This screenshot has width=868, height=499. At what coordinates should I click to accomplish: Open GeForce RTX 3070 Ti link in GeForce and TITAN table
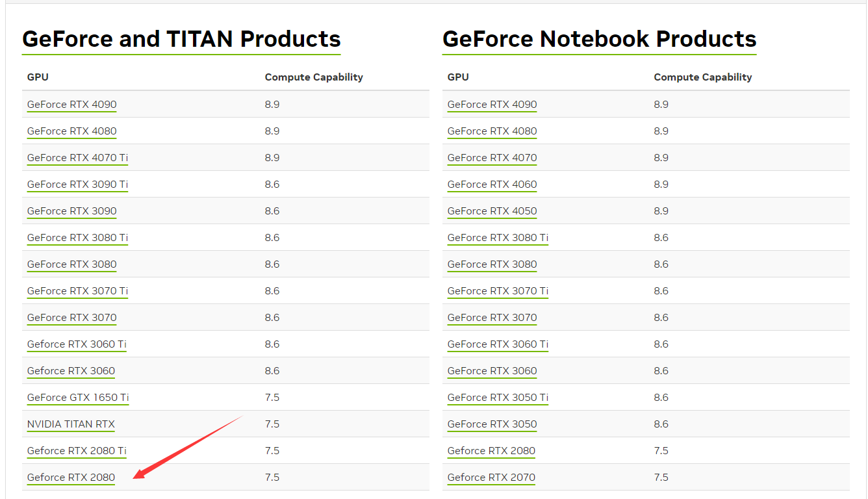pos(78,291)
